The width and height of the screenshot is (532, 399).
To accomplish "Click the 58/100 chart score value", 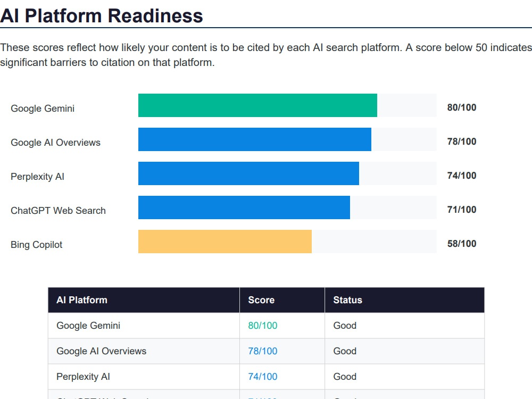I will click(x=462, y=244).
